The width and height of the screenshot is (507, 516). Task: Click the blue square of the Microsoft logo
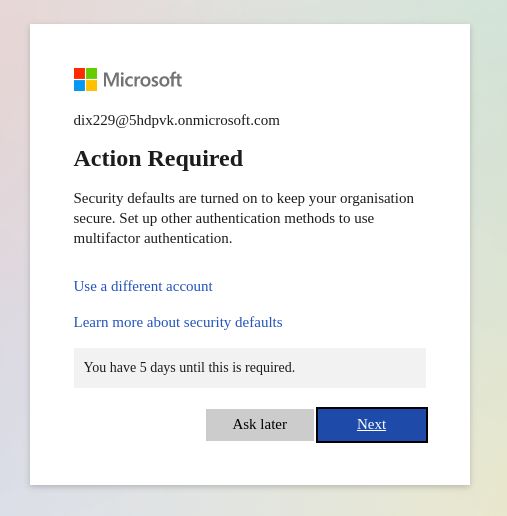(x=79, y=85)
